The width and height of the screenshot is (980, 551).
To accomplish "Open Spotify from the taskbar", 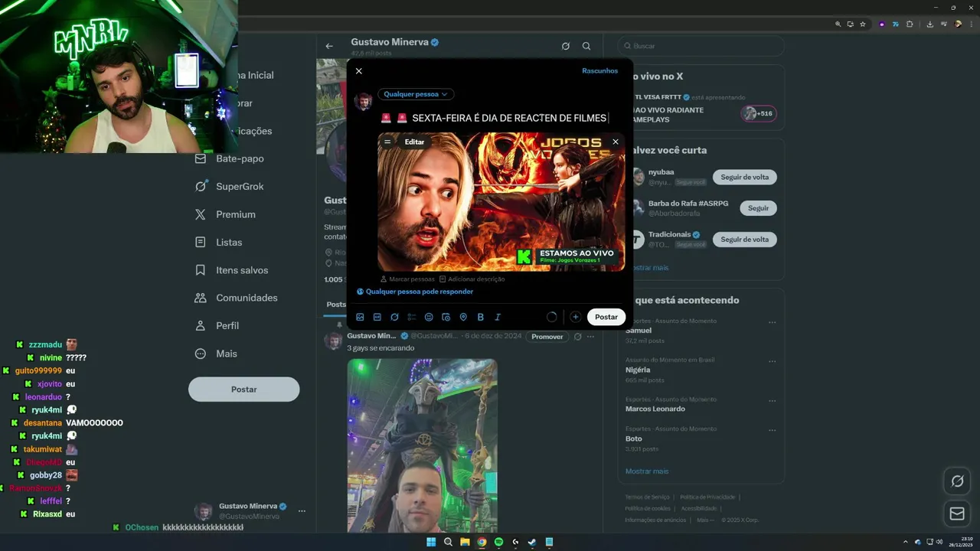I will point(498,542).
